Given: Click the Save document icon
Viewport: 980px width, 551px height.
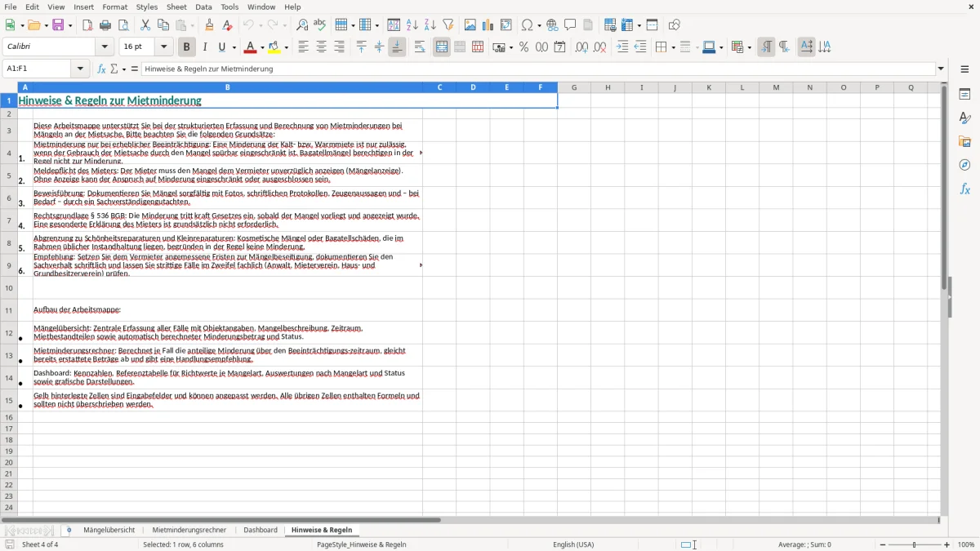Looking at the screenshot, I should tap(58, 25).
